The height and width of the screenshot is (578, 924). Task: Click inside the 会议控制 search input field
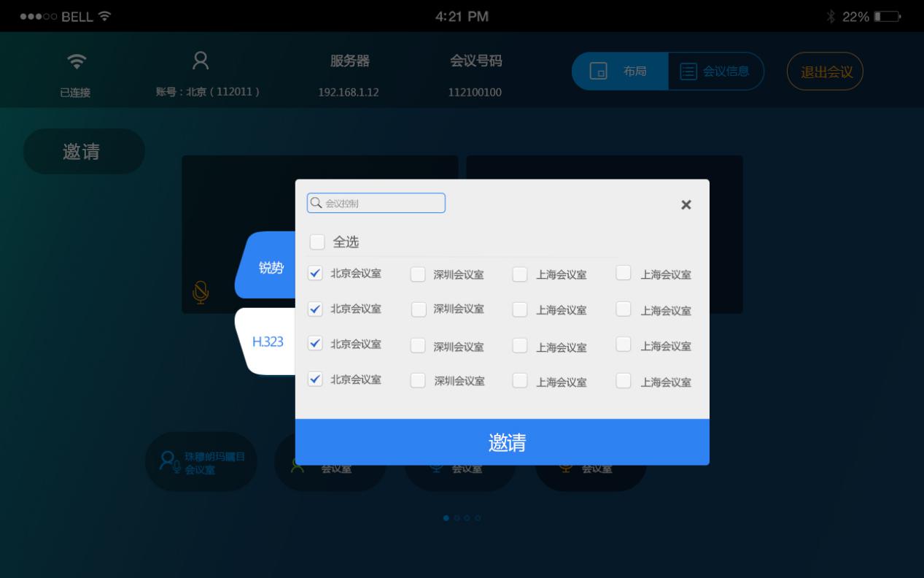coord(379,202)
